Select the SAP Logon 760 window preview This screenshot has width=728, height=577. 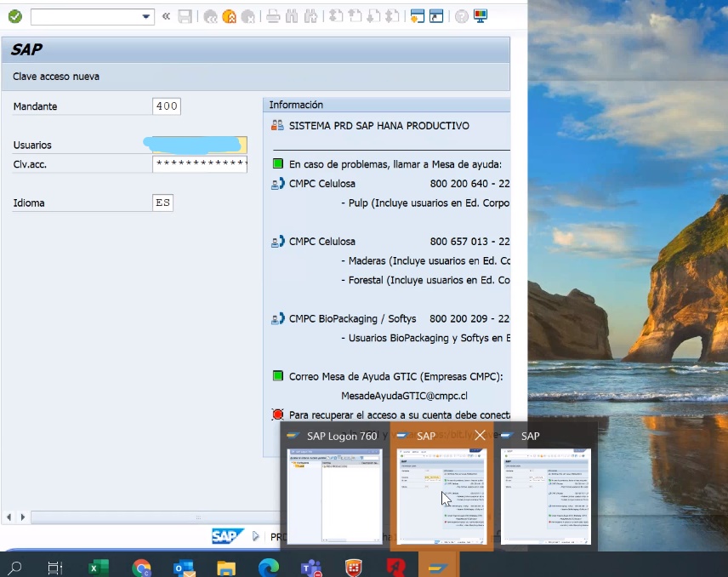click(x=335, y=495)
